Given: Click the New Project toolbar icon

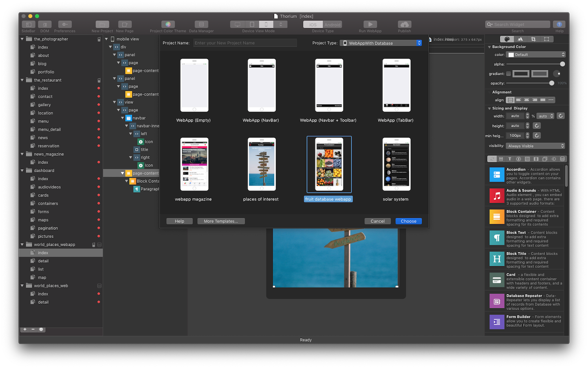Looking at the screenshot, I should pyautogui.click(x=102, y=25).
